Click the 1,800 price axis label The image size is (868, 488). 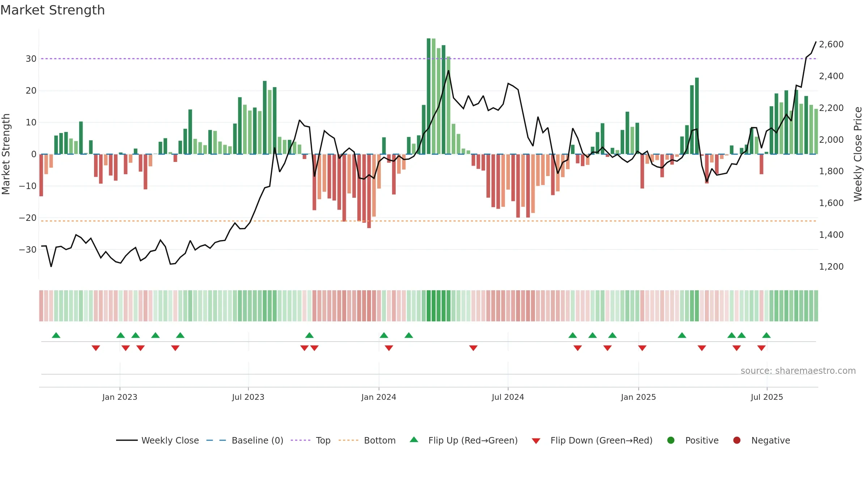pyautogui.click(x=831, y=171)
